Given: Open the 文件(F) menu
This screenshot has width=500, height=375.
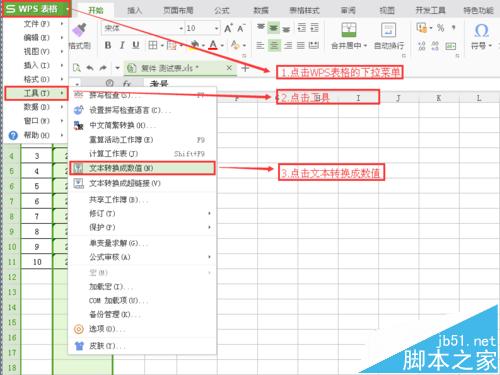Looking at the screenshot, I should tap(36, 24).
